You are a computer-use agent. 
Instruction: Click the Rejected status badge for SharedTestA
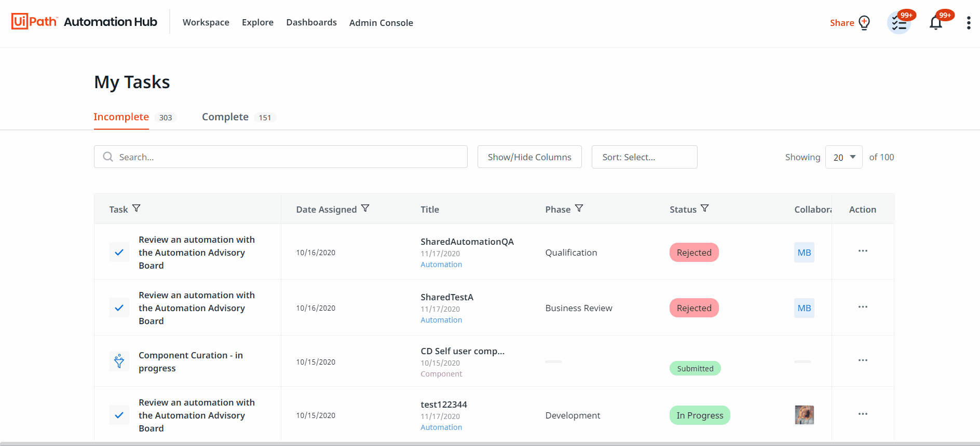694,308
